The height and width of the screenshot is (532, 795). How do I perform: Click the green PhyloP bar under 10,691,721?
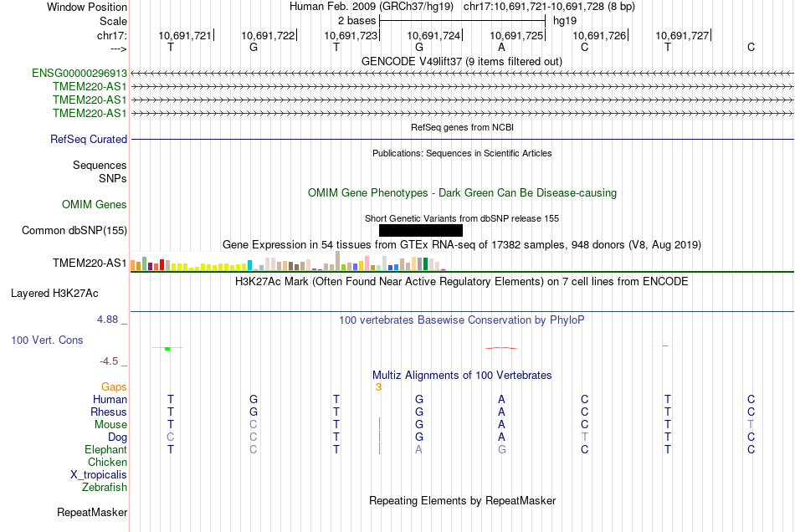click(x=168, y=349)
